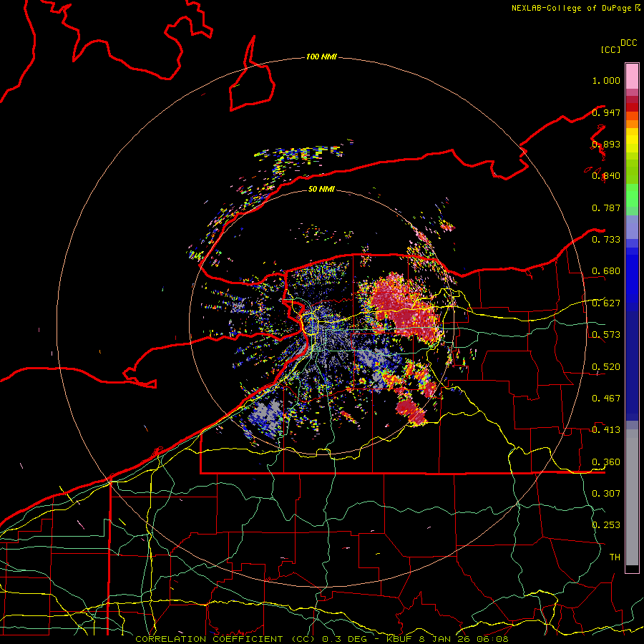Viewport: 644px width, 644px height.
Task: Click the DCC label above the color bar
Action: 629,43
